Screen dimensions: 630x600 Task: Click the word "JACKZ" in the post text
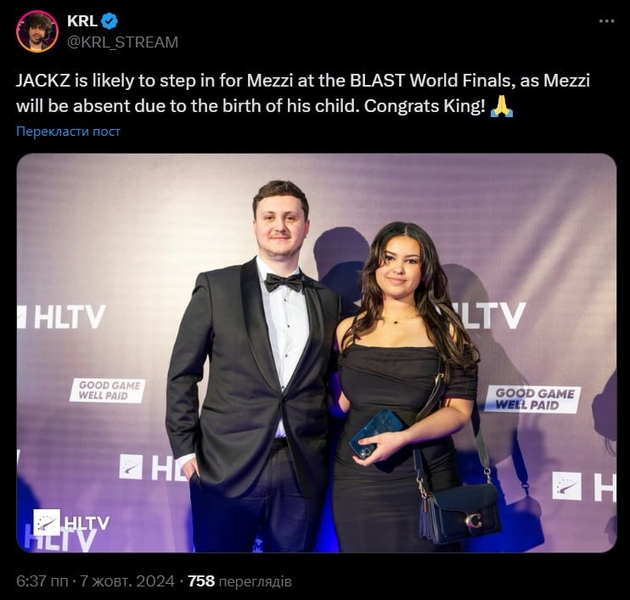click(44, 81)
